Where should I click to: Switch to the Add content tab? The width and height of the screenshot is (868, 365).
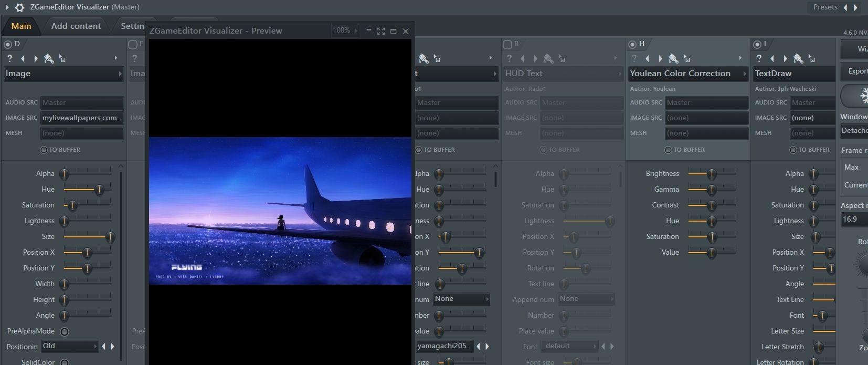tap(76, 26)
